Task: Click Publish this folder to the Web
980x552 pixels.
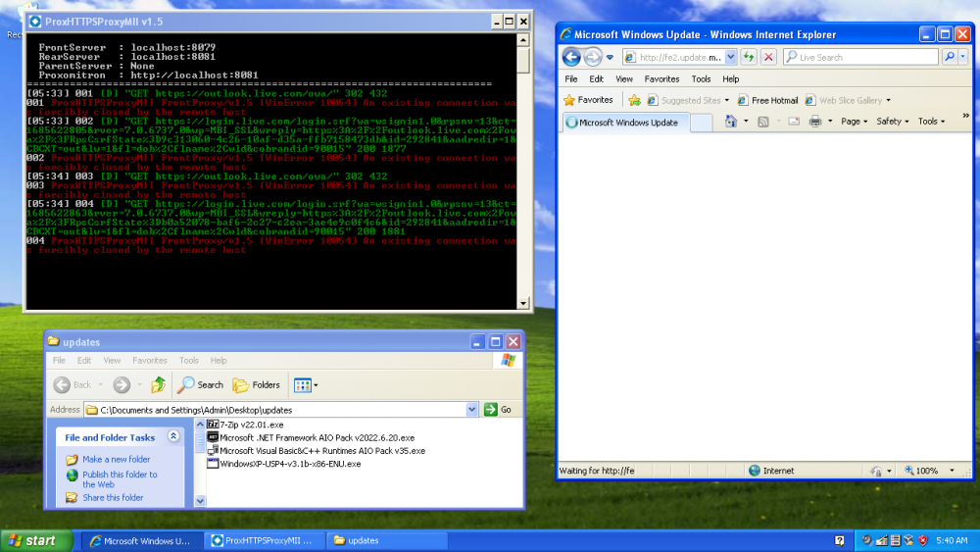Action: pyautogui.click(x=120, y=479)
